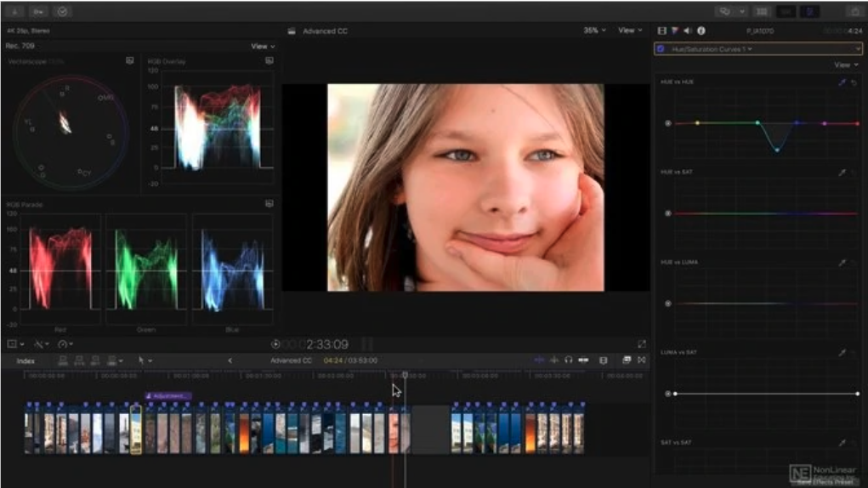The width and height of the screenshot is (868, 488).
Task: Go back in timeline history arrow
Action: pyautogui.click(x=230, y=360)
